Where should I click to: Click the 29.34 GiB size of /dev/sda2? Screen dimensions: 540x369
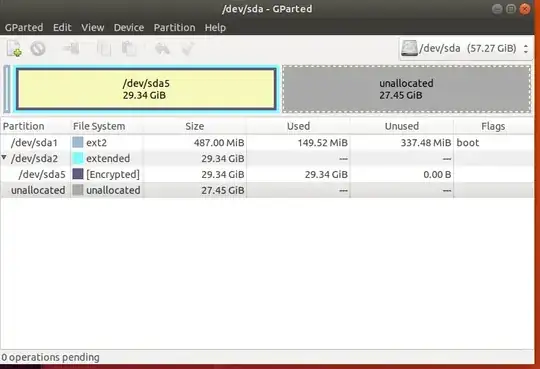pos(223,158)
